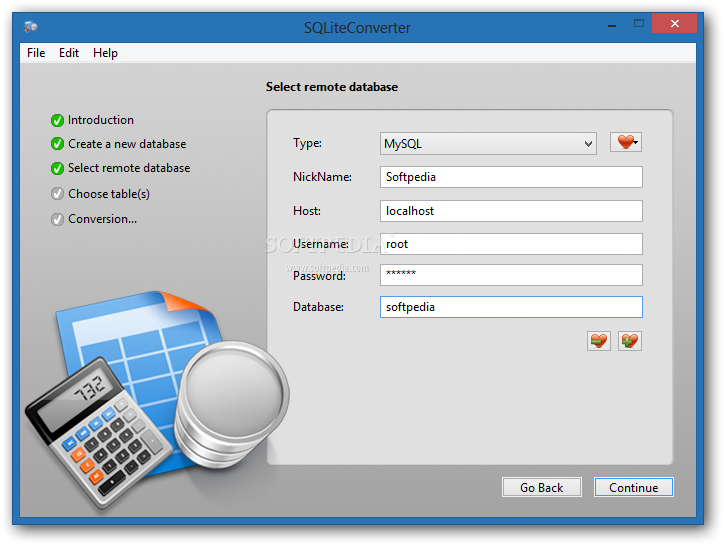Minimize the SQLiteConverter window
This screenshot has height=545, width=724.
pos(612,24)
